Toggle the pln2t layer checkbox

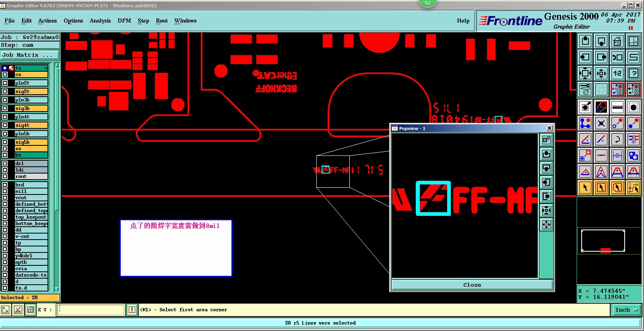(5, 83)
